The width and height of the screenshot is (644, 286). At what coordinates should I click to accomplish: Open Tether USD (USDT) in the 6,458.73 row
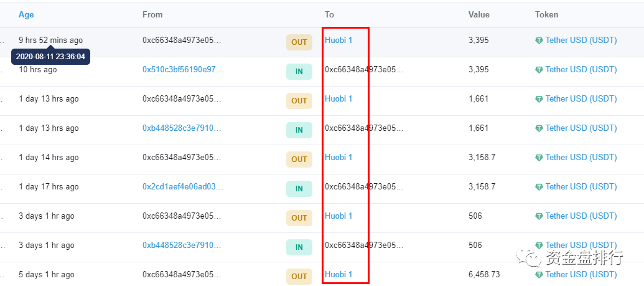pyautogui.click(x=581, y=274)
